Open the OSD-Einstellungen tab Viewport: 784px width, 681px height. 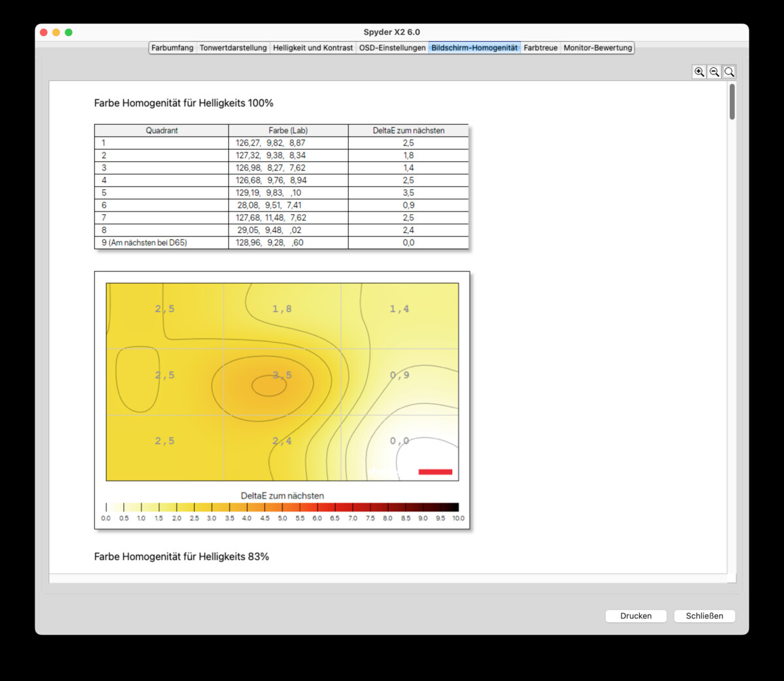tap(391, 48)
